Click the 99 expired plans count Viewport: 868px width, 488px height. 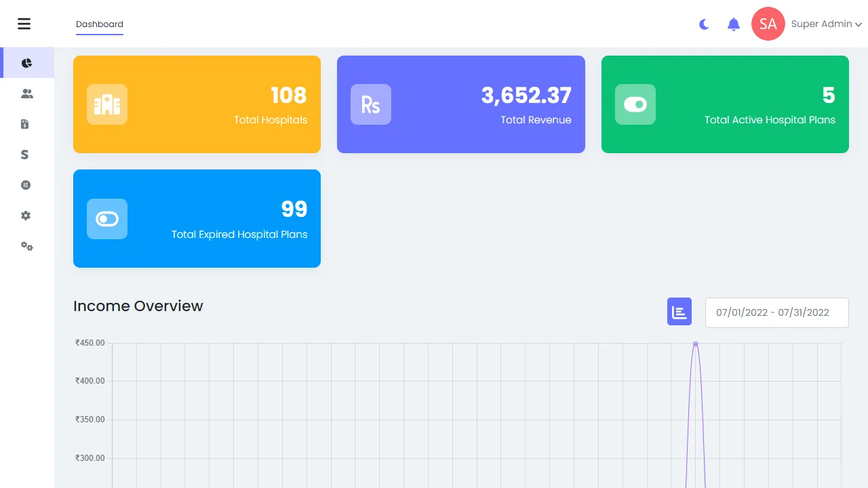294,209
